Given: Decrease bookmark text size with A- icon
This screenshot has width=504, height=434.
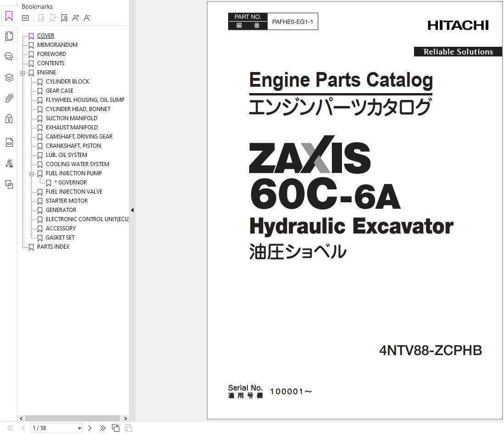Looking at the screenshot, I should [x=87, y=17].
